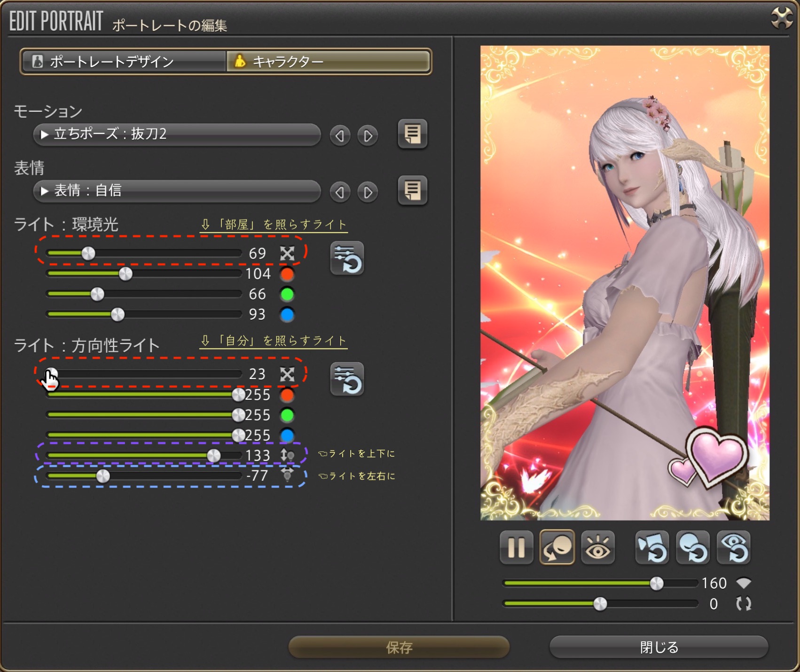This screenshot has height=672, width=800.
Task: Click ambient light blue slider at 93
Action: (144, 314)
